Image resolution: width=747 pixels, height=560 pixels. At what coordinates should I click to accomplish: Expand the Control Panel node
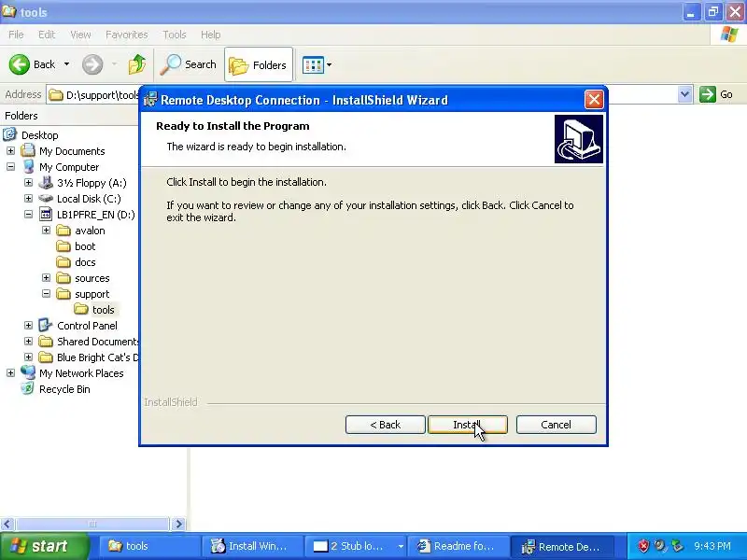pyautogui.click(x=28, y=325)
